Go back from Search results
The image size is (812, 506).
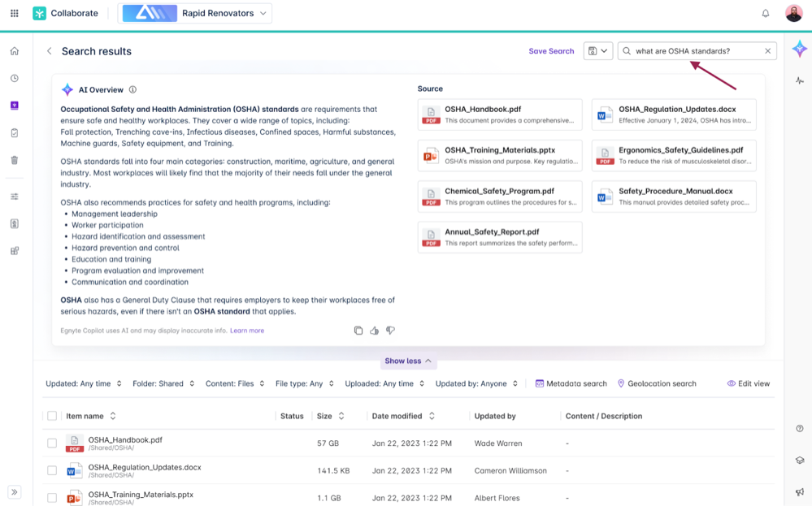coord(50,51)
